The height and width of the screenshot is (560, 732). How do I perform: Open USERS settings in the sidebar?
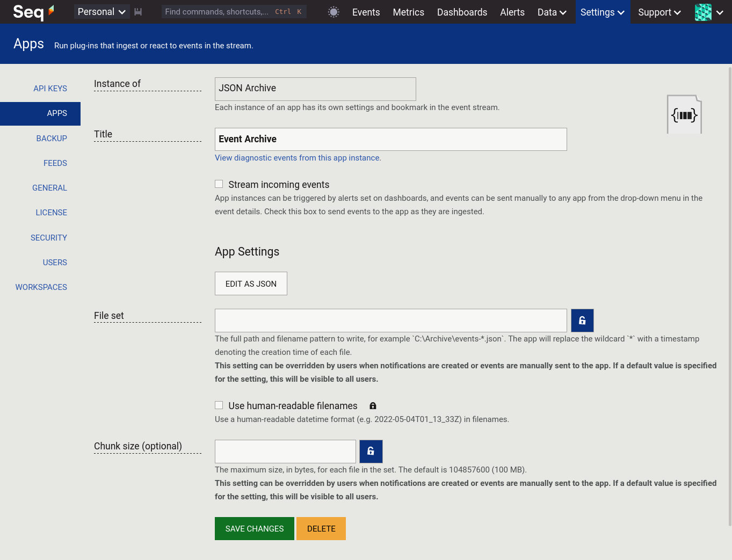pyautogui.click(x=55, y=263)
